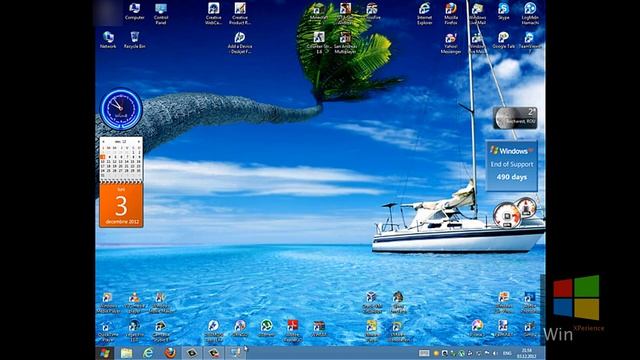The image size is (640, 360).
Task: Open the Creative Product Registration shortcut
Action: coord(240,13)
